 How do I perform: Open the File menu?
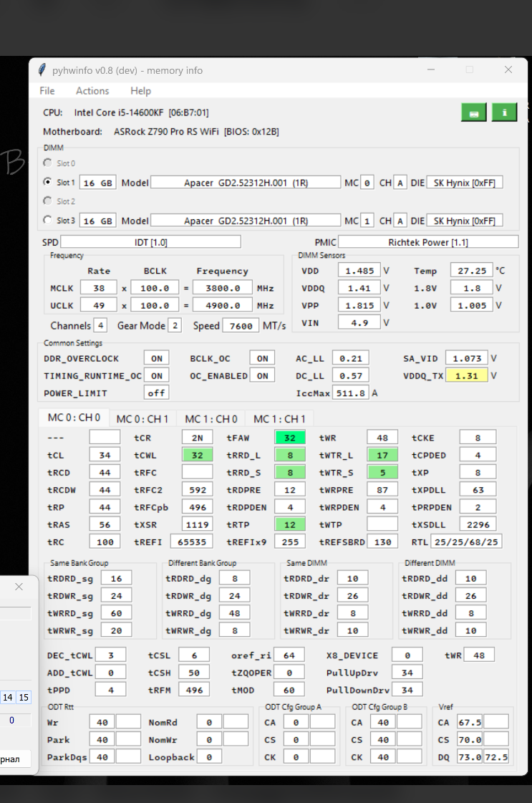tap(47, 91)
